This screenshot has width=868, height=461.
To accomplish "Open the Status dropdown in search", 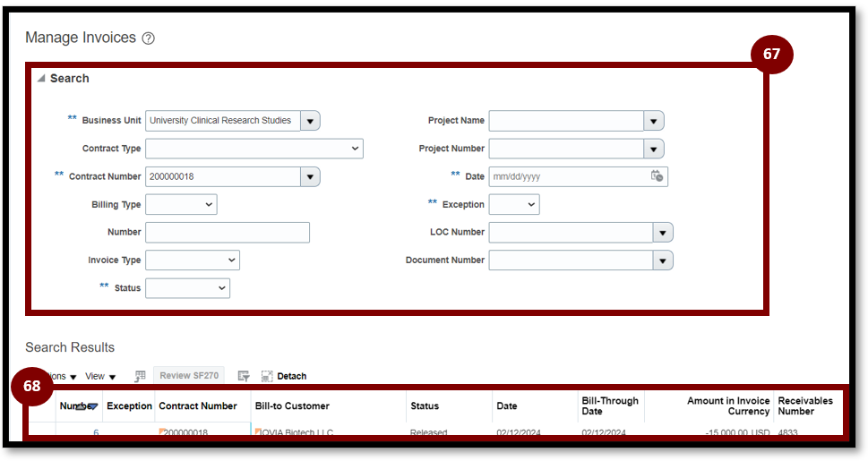I will tap(187, 287).
